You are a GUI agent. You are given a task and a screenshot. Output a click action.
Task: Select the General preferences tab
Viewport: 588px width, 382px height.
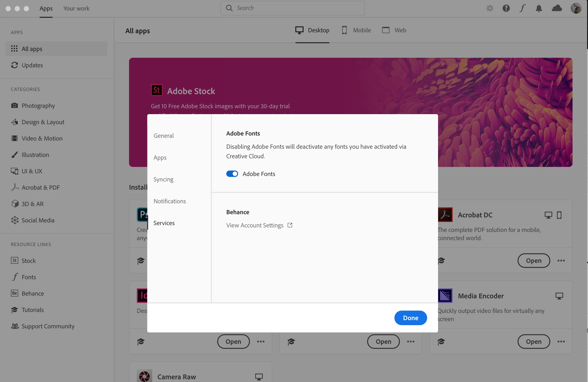[x=164, y=136]
